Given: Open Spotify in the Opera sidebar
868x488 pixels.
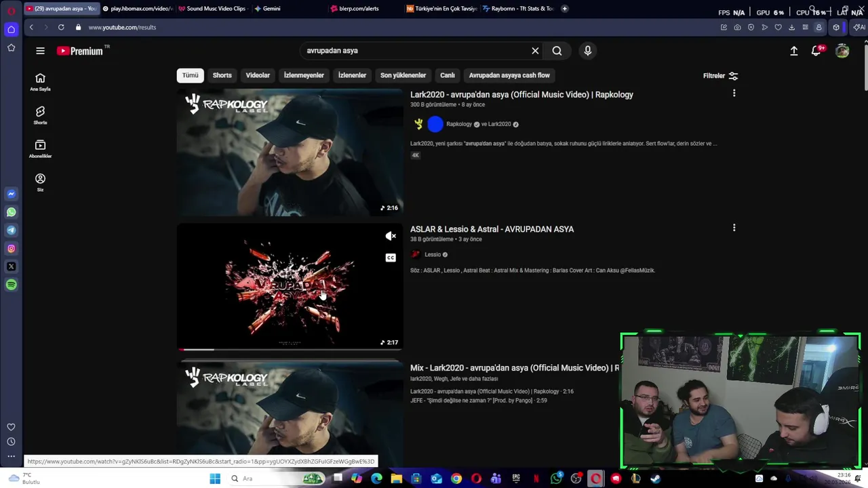Looking at the screenshot, I should coord(11,285).
